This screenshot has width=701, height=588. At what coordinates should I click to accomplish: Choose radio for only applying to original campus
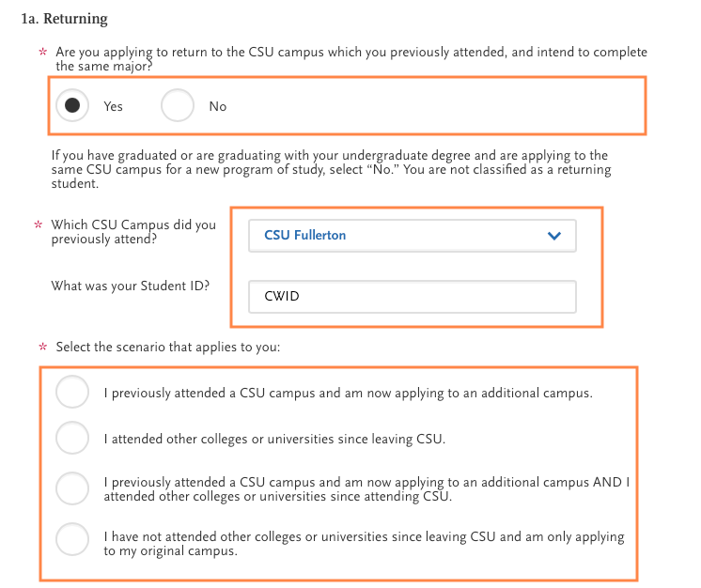click(71, 543)
